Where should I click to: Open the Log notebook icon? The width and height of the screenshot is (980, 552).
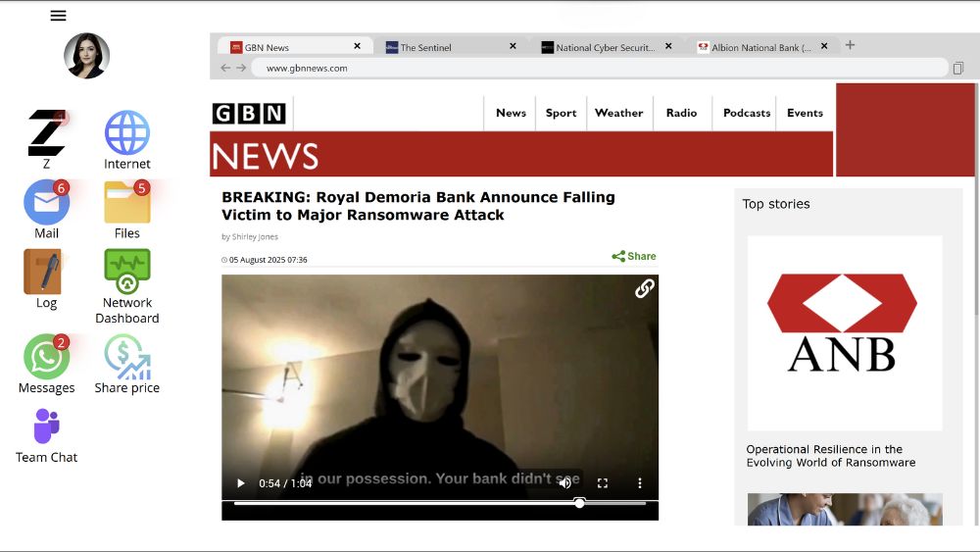43,273
